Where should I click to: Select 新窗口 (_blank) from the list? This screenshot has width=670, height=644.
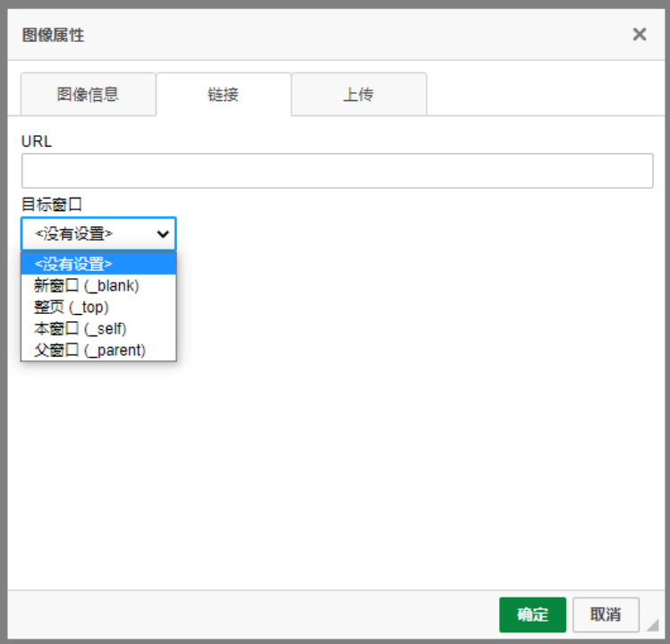(x=87, y=285)
